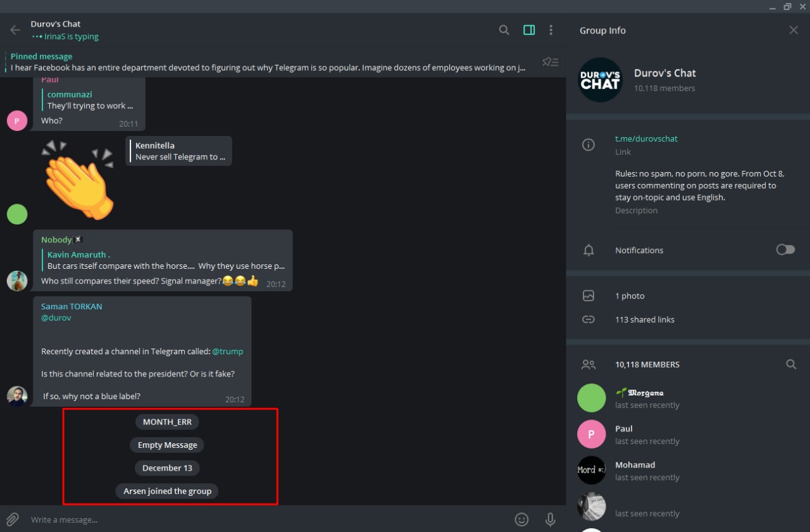Click the 10,118 members subtitle under group name
Image resolution: width=810 pixels, height=532 pixels.
664,89
